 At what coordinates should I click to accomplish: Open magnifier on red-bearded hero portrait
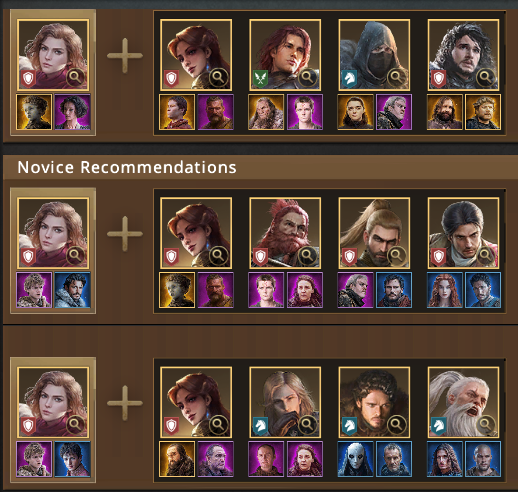tap(307, 256)
